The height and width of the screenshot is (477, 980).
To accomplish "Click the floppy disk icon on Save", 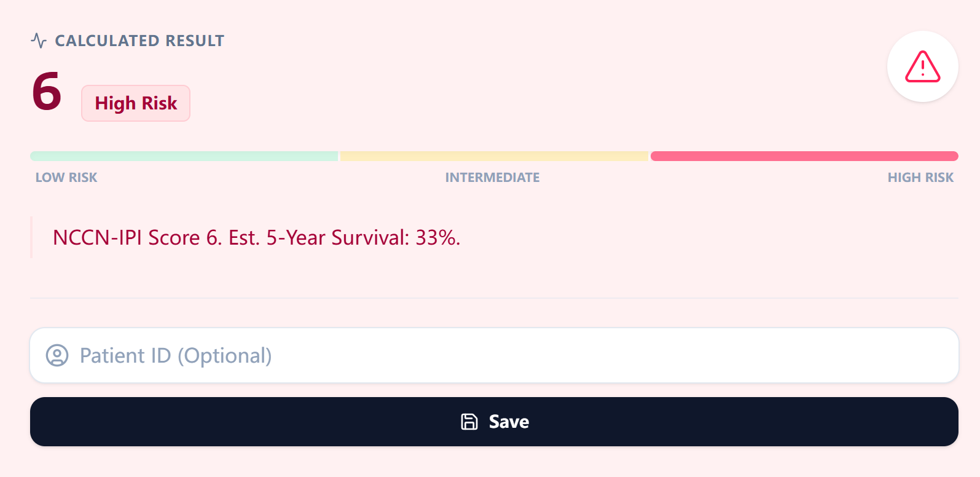I will pos(469,422).
